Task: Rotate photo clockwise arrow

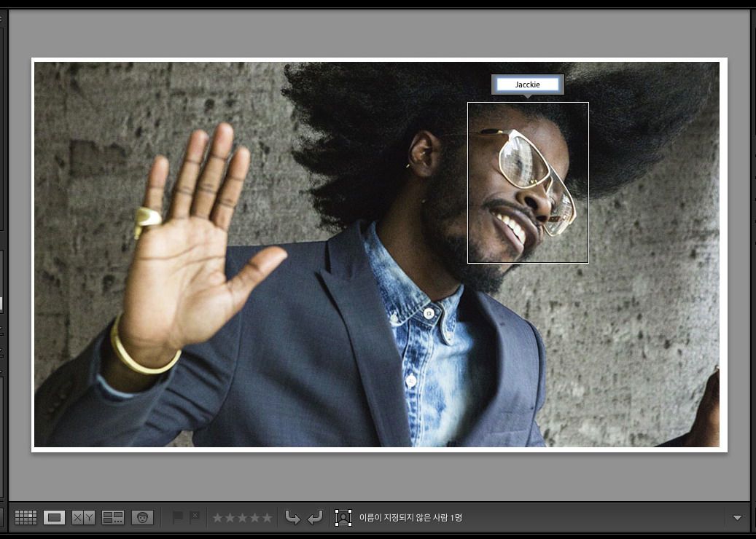Action: pos(315,518)
